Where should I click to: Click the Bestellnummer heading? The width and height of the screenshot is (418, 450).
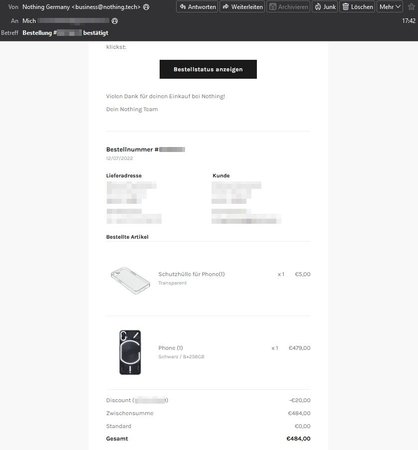(145, 149)
